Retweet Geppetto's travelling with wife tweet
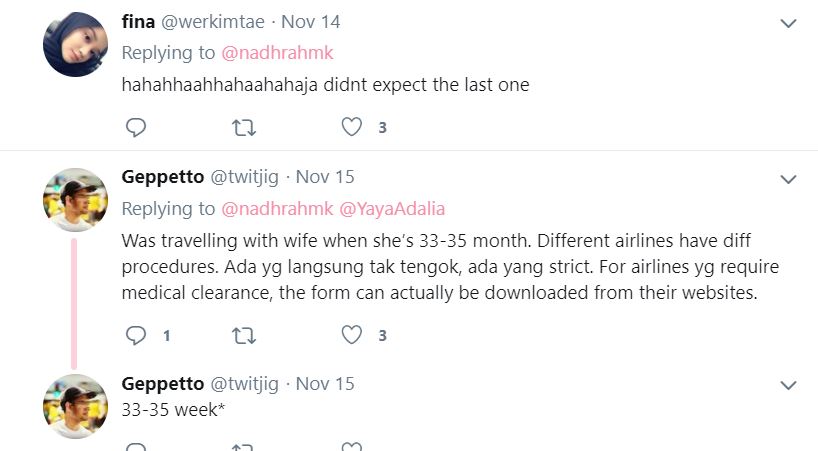Screen dimensions: 818x451 [243, 336]
